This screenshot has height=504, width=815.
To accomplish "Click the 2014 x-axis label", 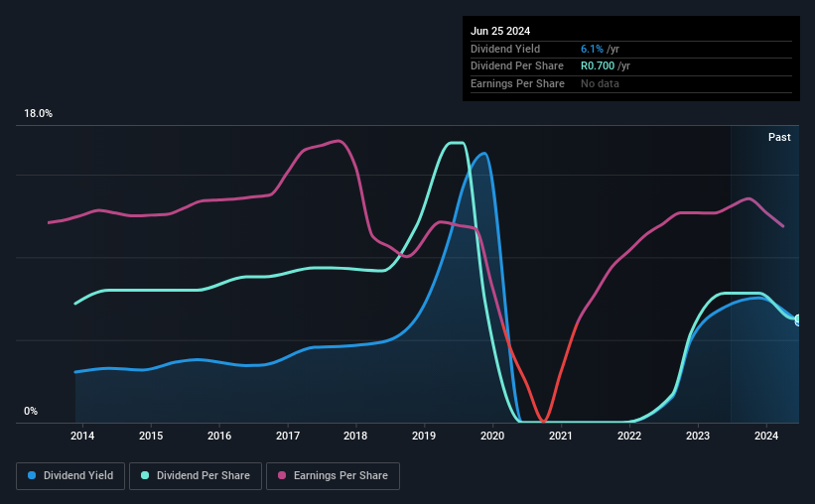I will click(x=82, y=436).
